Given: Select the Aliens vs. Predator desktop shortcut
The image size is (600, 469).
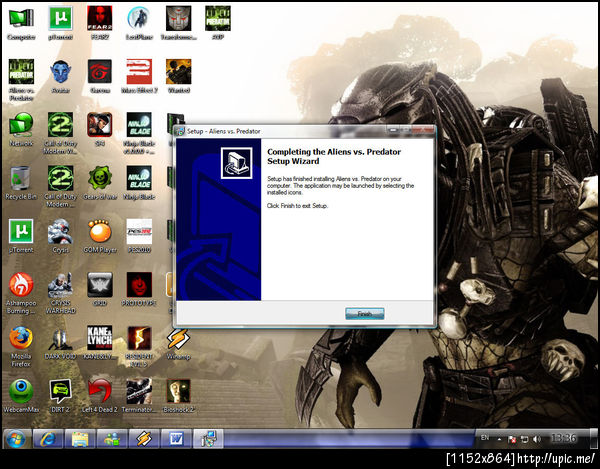Looking at the screenshot, I should 21,80.
